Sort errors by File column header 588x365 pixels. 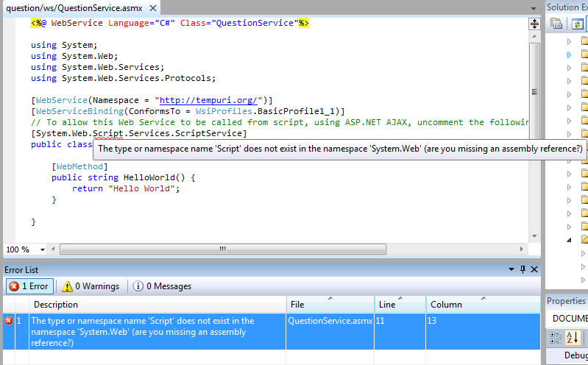coord(330,304)
